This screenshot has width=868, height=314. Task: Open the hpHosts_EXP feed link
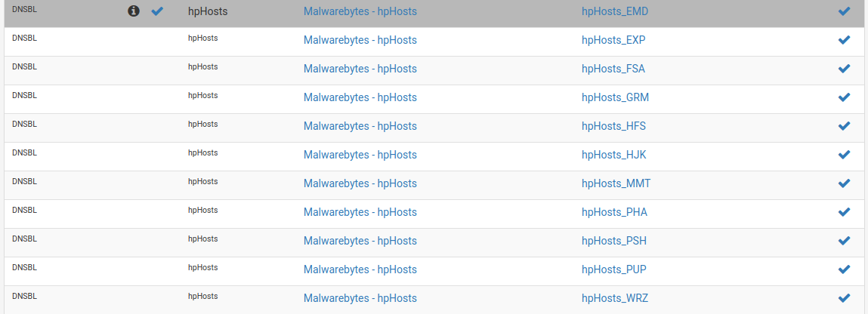point(613,40)
